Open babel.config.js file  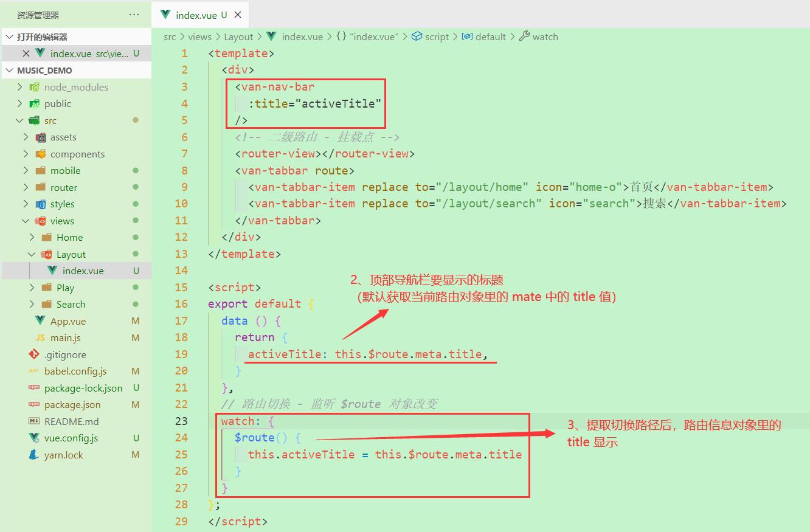pos(76,371)
